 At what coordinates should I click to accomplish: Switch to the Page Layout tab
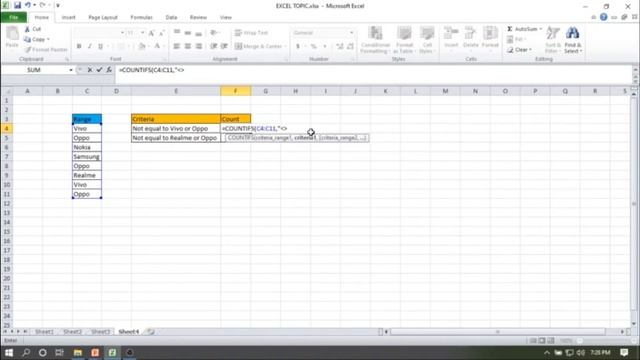pos(103,17)
